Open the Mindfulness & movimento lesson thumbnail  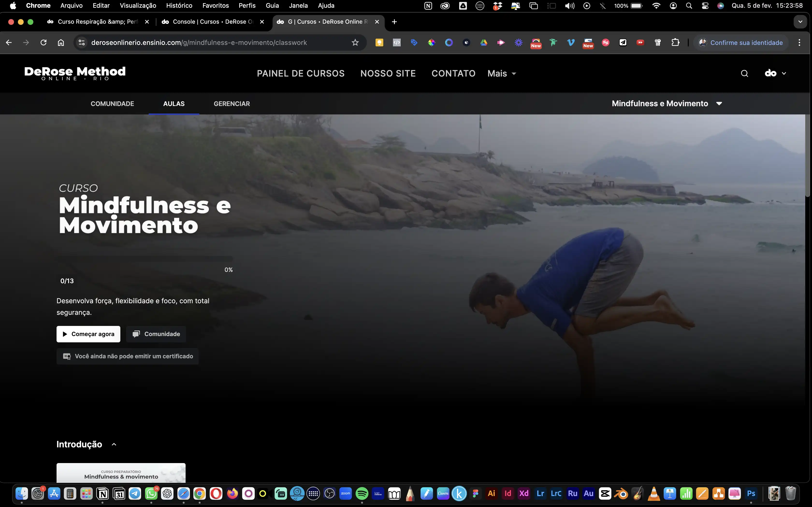pyautogui.click(x=121, y=473)
